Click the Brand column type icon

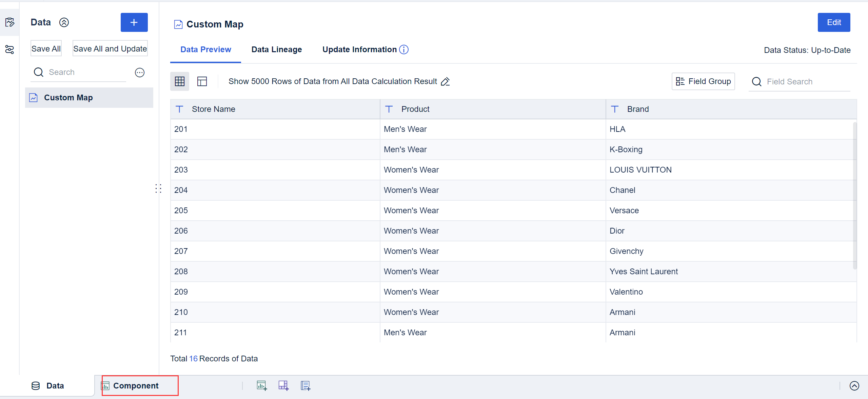pos(615,109)
